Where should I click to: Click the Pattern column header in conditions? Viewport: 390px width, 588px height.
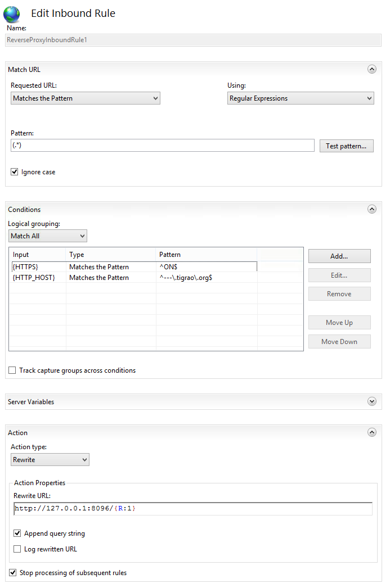coord(207,255)
